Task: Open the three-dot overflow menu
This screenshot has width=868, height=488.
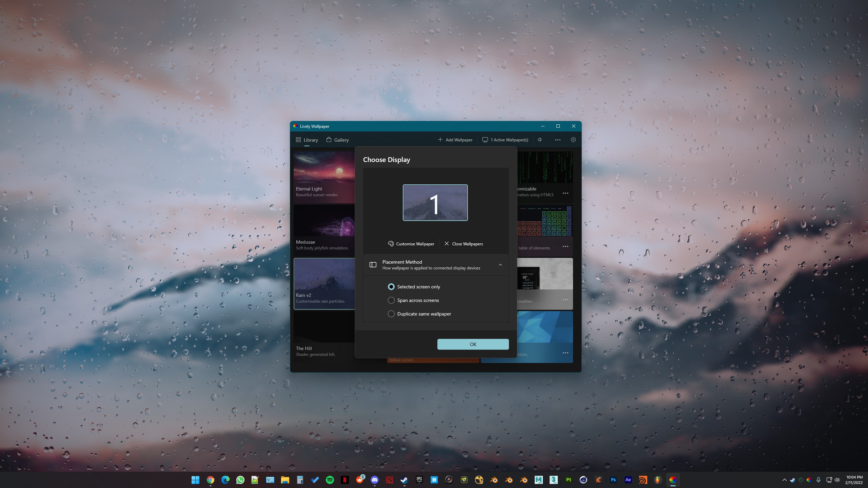Action: [x=557, y=140]
